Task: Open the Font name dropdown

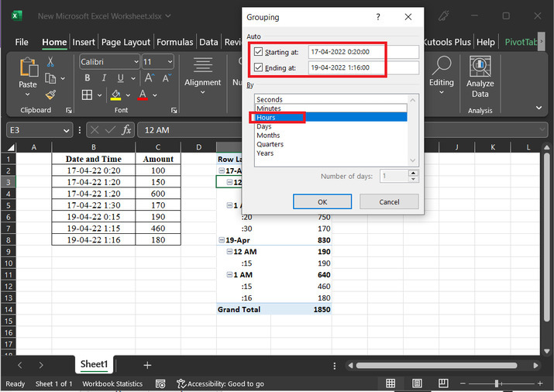Action: [x=136, y=62]
